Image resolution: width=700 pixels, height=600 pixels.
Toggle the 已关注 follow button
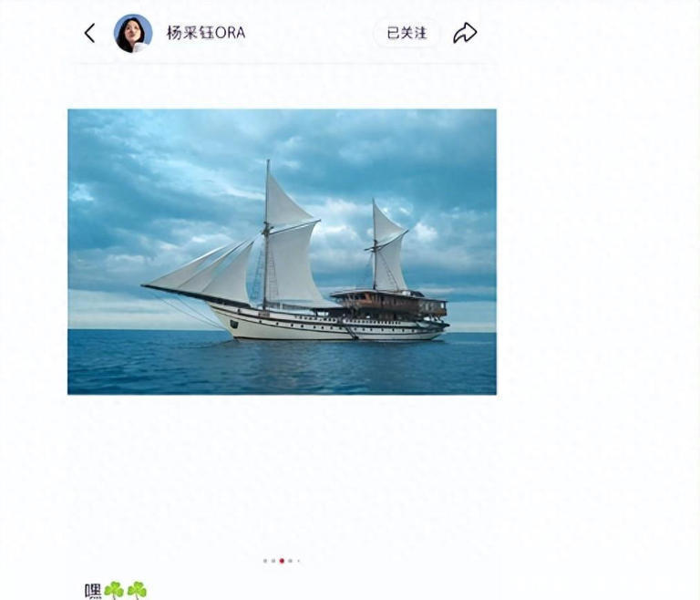click(407, 33)
